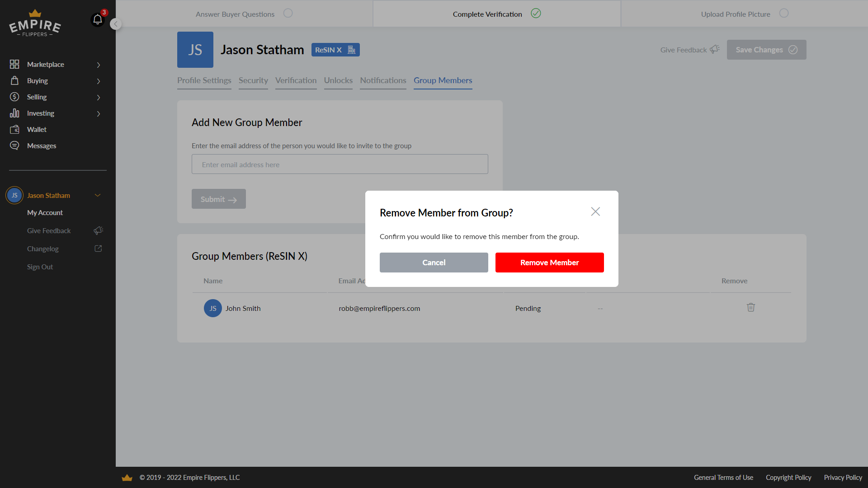Screen dimensions: 868x488
Task: Open My Account in sidebar
Action: [x=45, y=212]
